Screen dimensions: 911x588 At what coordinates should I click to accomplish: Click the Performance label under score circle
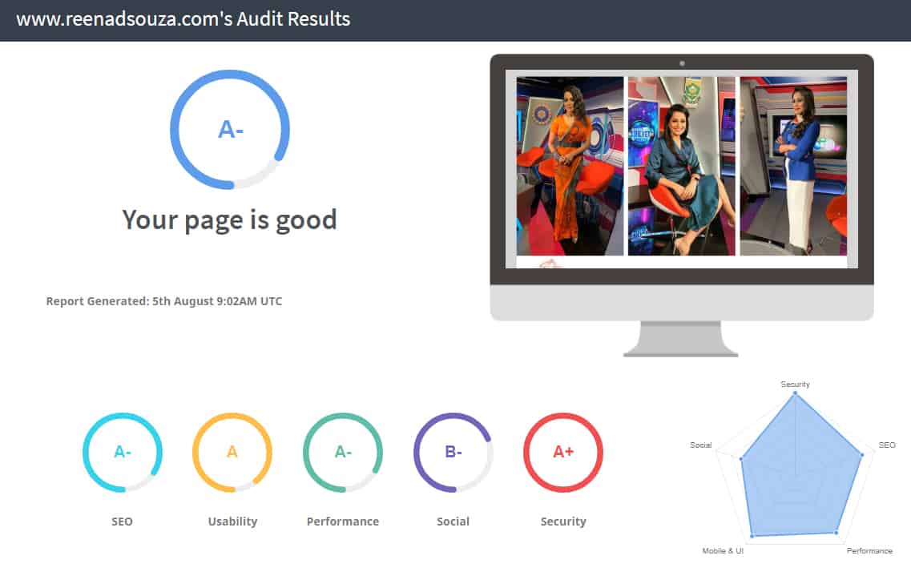pyautogui.click(x=343, y=522)
